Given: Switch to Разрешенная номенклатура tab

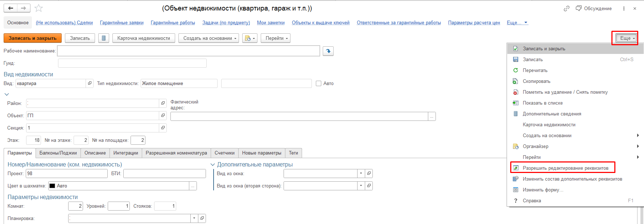Looking at the screenshot, I should tap(176, 153).
